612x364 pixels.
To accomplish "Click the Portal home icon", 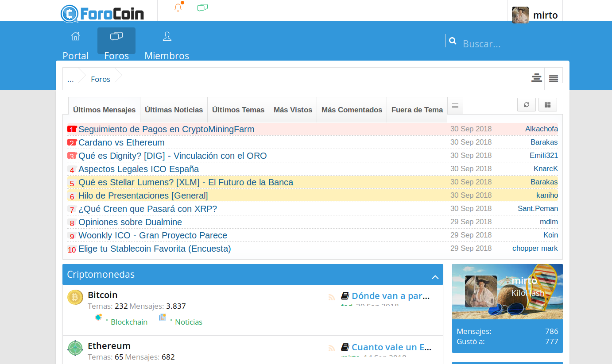I will pyautogui.click(x=76, y=36).
